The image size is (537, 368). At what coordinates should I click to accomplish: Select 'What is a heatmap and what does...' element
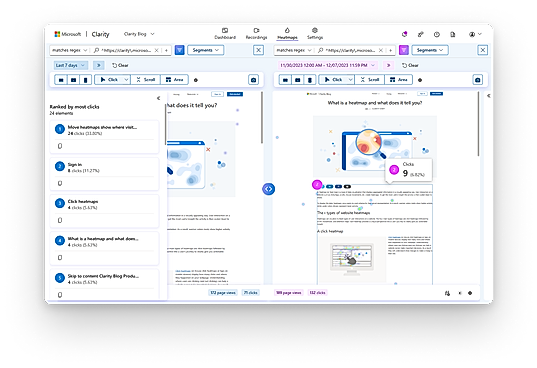point(104,248)
